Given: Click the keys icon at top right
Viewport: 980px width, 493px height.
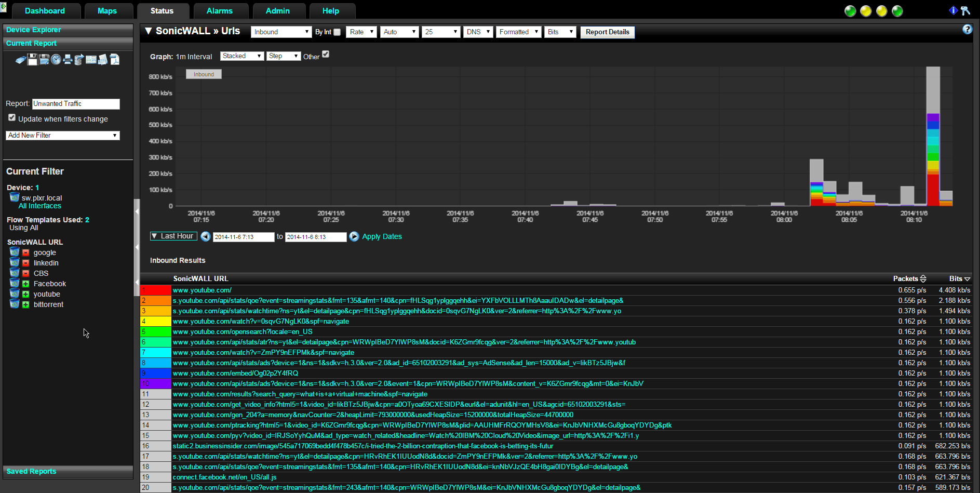Looking at the screenshot, I should coord(965,10).
